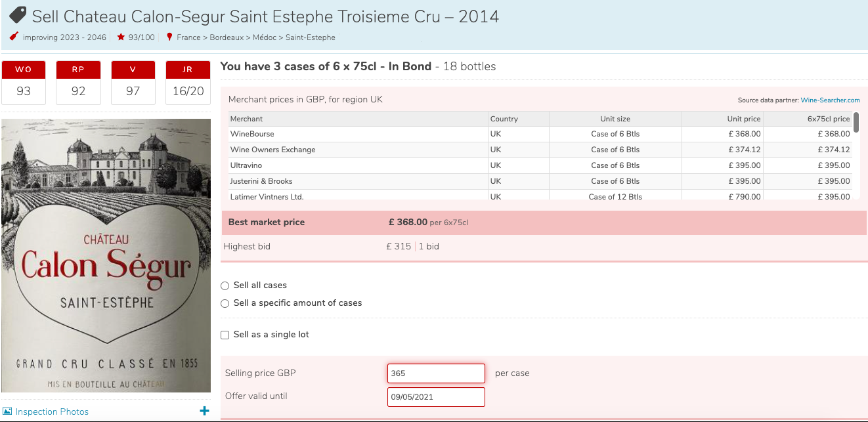
Task: Click the JR score badge showing 16/20
Action: [188, 83]
